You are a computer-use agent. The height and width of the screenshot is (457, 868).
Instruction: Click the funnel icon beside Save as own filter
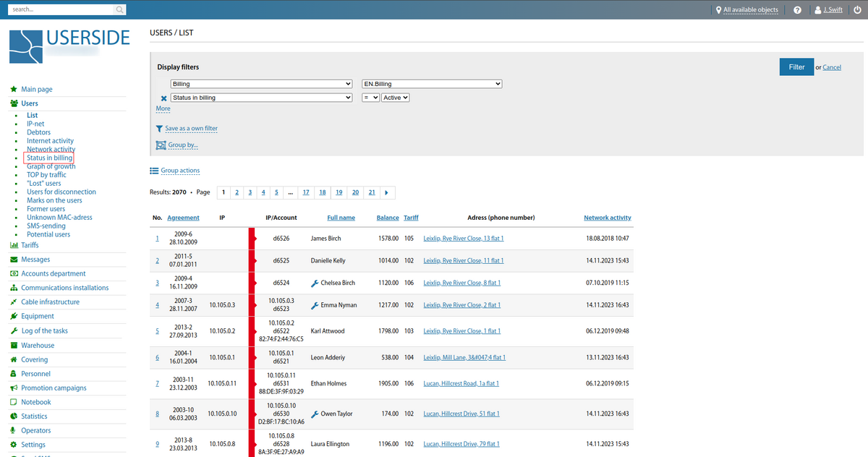click(x=160, y=128)
